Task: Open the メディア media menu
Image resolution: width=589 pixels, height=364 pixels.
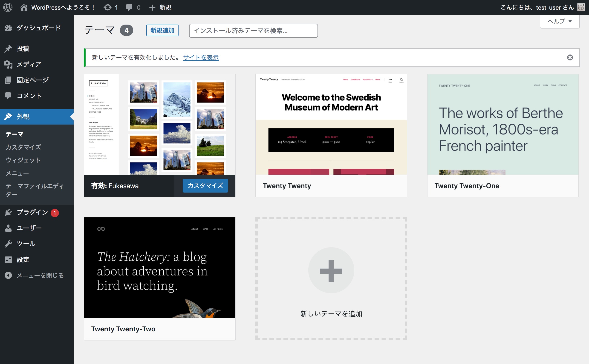Action: point(29,64)
